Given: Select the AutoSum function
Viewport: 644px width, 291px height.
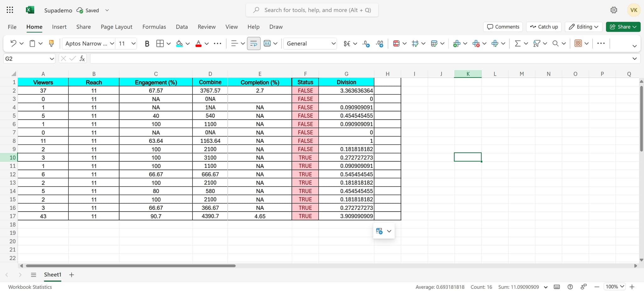Looking at the screenshot, I should coord(518,43).
